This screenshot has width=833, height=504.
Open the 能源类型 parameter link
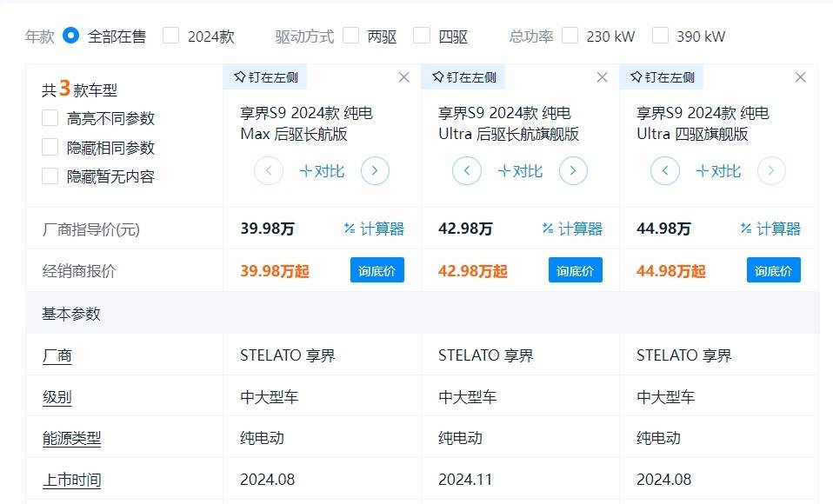click(x=71, y=438)
